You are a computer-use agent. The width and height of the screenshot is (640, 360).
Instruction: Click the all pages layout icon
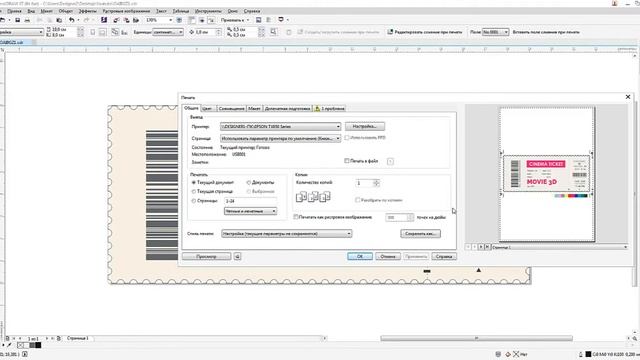115,32
